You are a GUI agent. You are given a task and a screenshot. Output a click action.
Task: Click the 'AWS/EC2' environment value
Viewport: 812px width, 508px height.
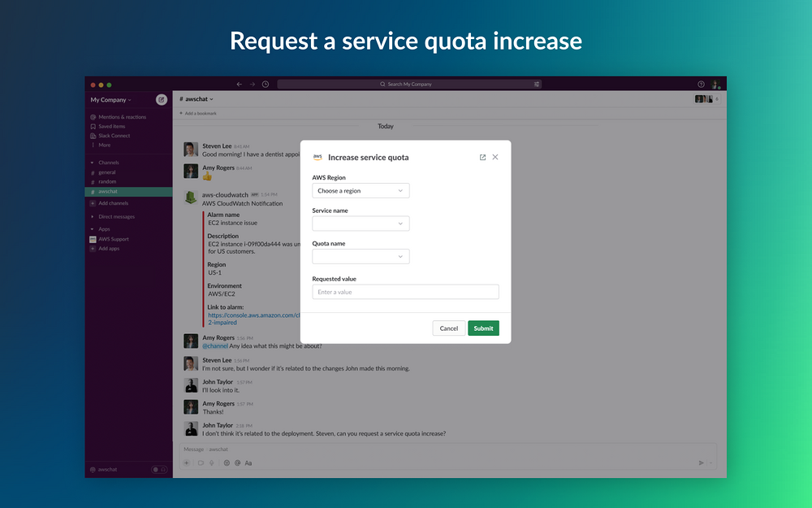pyautogui.click(x=222, y=294)
